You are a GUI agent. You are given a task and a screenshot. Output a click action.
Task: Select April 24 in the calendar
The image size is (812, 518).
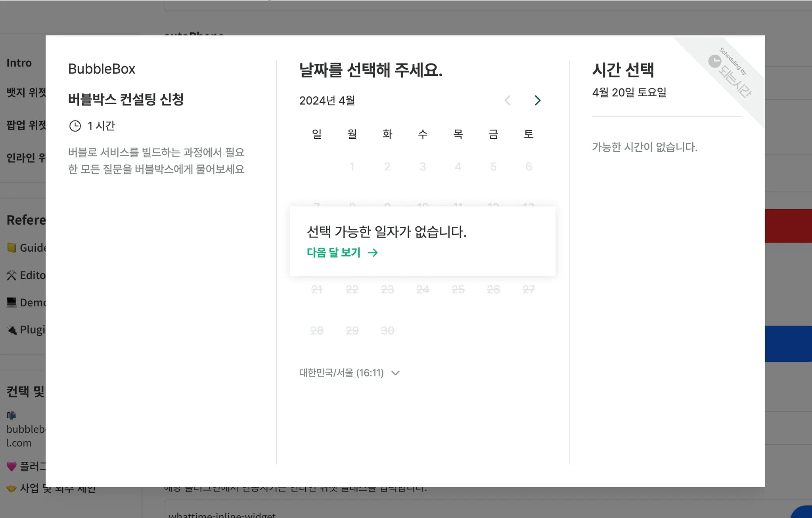[423, 290]
